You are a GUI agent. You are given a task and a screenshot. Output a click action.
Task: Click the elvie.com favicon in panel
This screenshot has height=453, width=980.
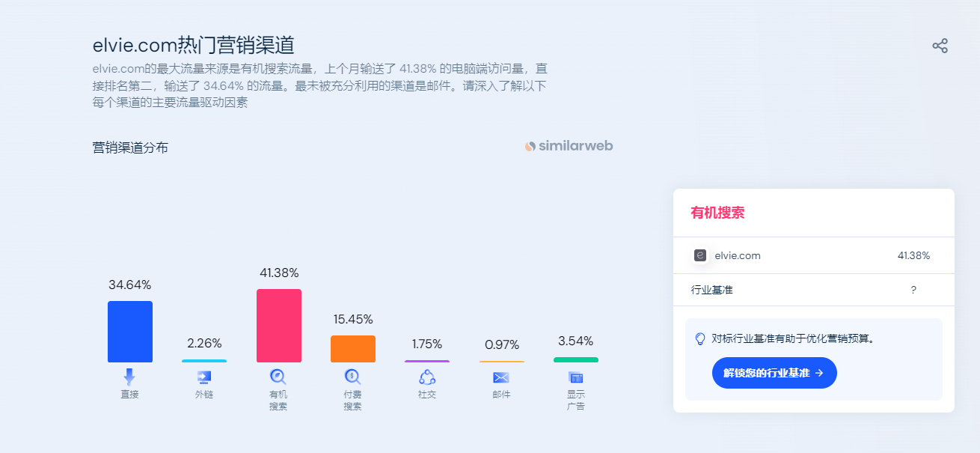pos(700,255)
